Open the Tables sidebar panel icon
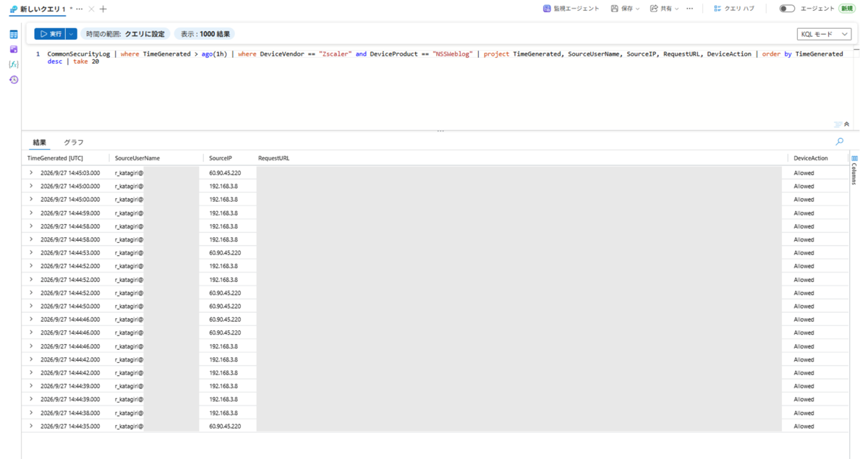The image size is (868, 459). click(13, 35)
